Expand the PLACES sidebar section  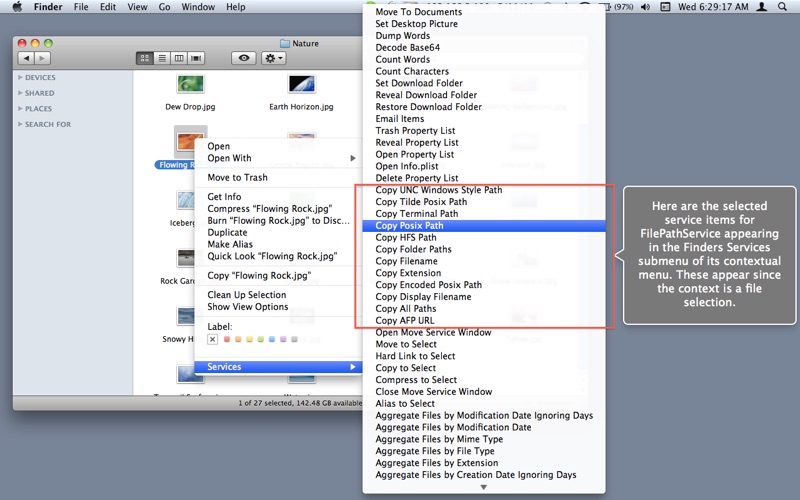[x=20, y=109]
